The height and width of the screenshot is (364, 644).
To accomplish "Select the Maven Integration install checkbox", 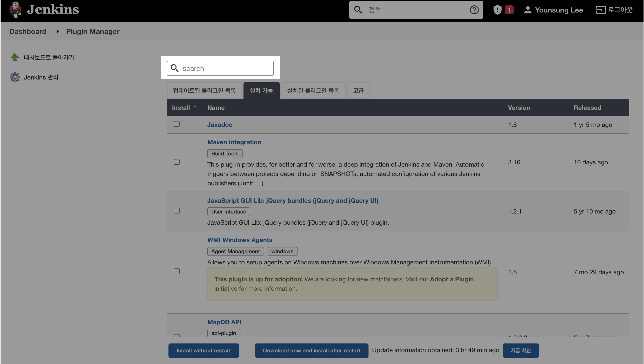I will pos(177,162).
